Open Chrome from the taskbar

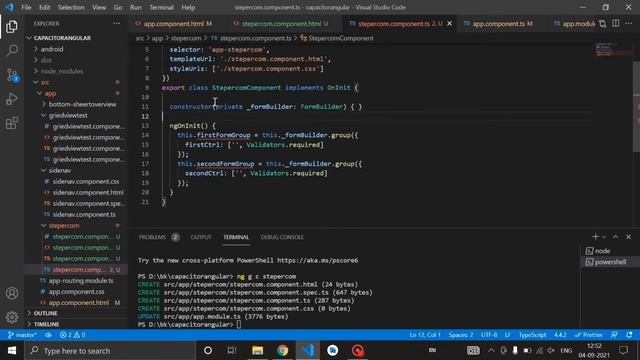pyautogui.click(x=282, y=351)
